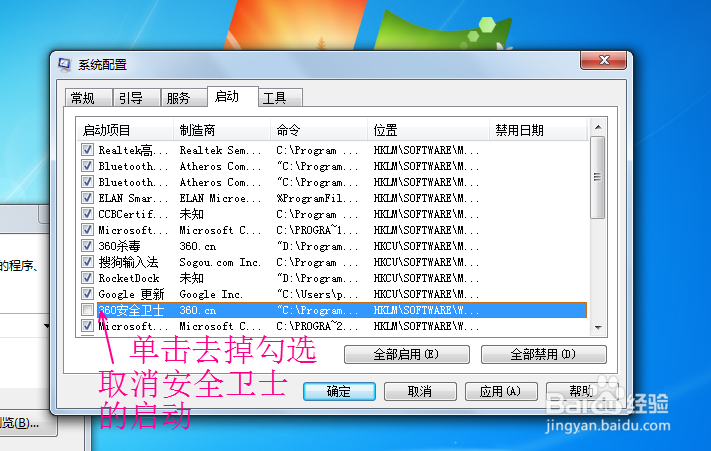Select the RocketDock row name
Screen dimensions: 711x451
129,278
